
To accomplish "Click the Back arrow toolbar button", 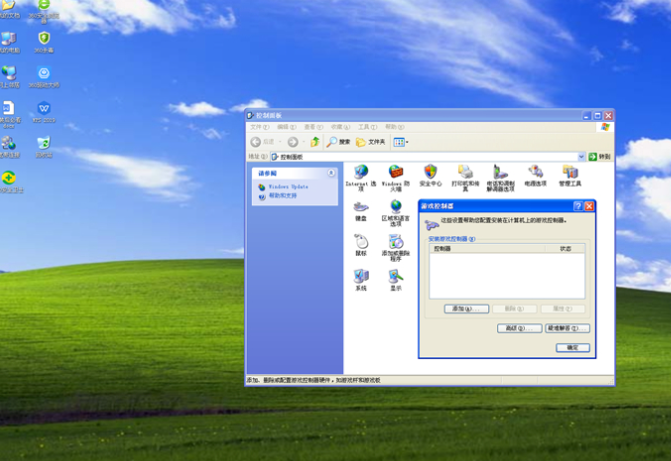I will click(x=262, y=142).
